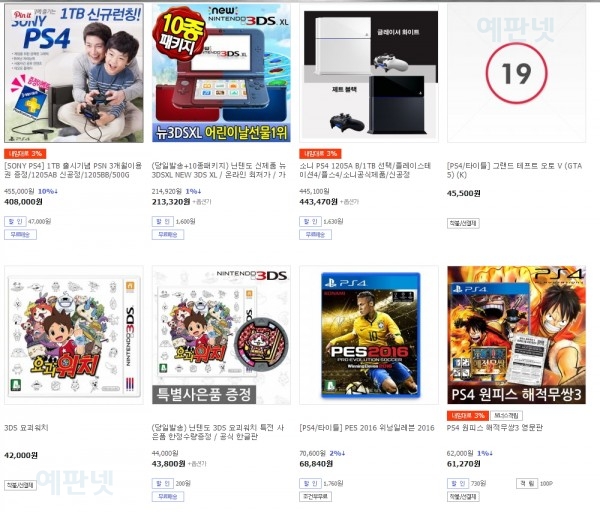Click the orange 3% badge above the Sony PS4 title

pyautogui.click(x=25, y=154)
